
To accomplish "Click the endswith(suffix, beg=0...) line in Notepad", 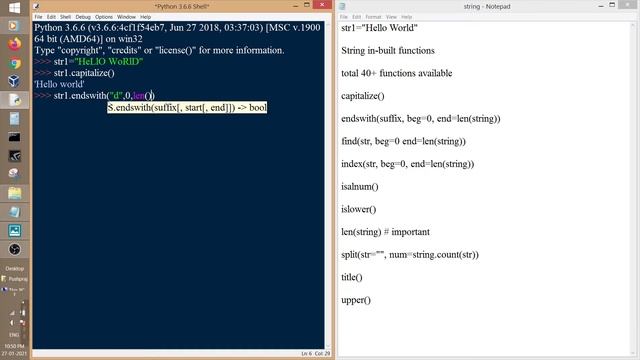I will tap(421, 119).
